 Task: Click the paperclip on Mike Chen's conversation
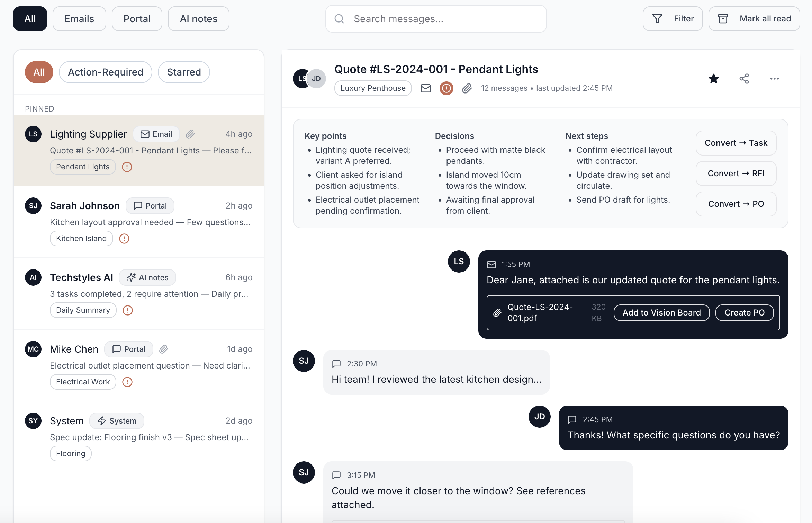click(x=163, y=349)
